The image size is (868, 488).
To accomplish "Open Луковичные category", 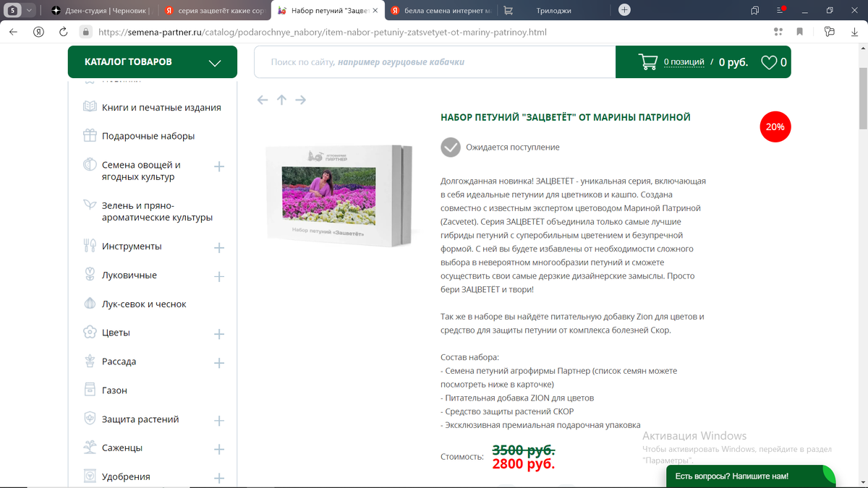I will pos(129,275).
